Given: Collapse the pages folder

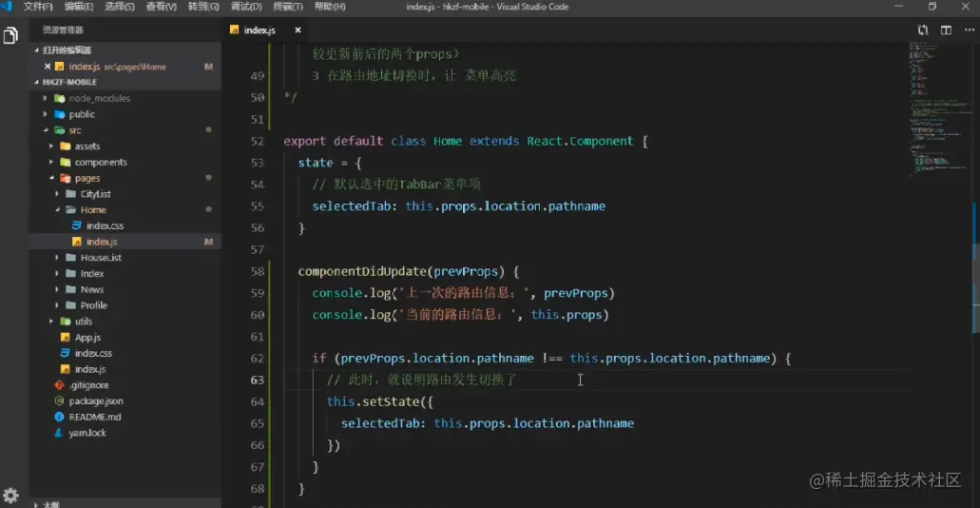Looking at the screenshot, I should click(125, 178).
